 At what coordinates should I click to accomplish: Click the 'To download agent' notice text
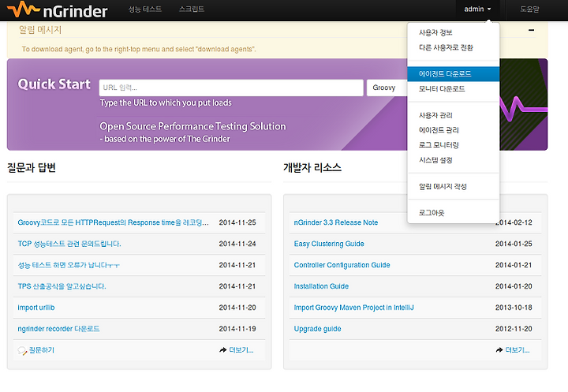click(x=139, y=49)
